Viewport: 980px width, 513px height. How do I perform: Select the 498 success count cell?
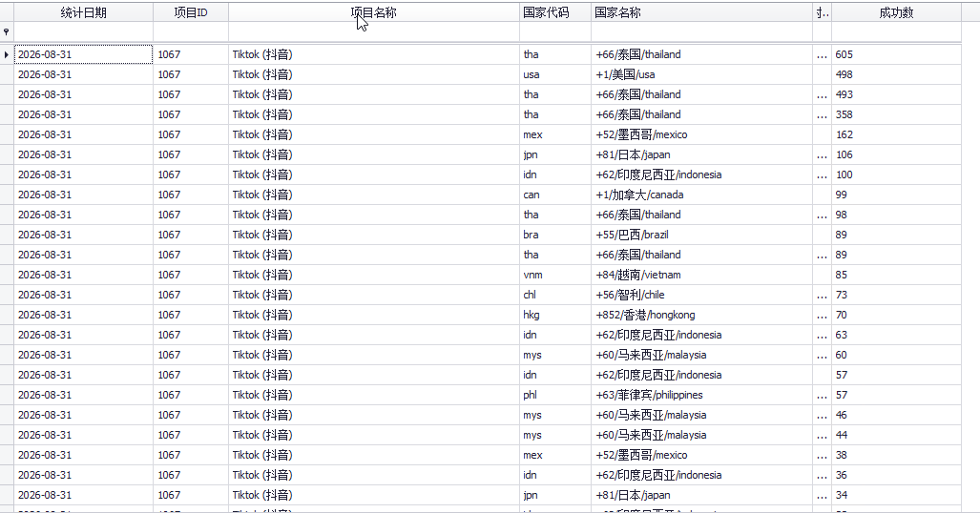tap(896, 74)
